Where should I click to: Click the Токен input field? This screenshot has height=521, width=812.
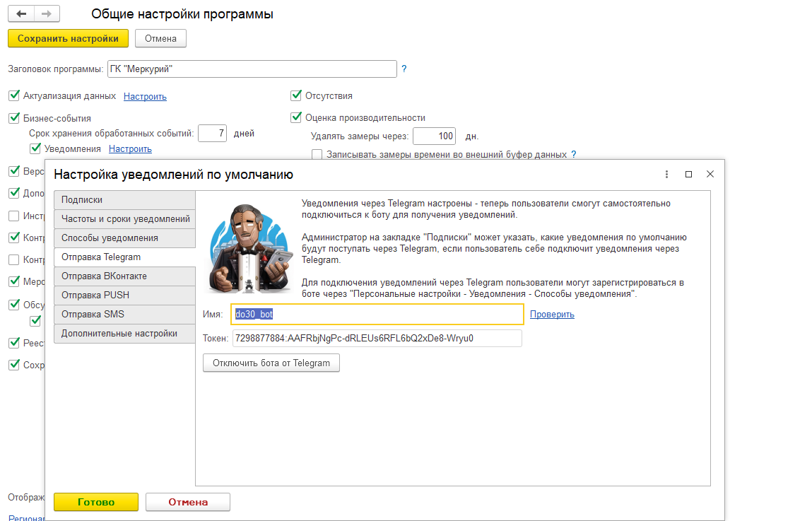tap(377, 338)
